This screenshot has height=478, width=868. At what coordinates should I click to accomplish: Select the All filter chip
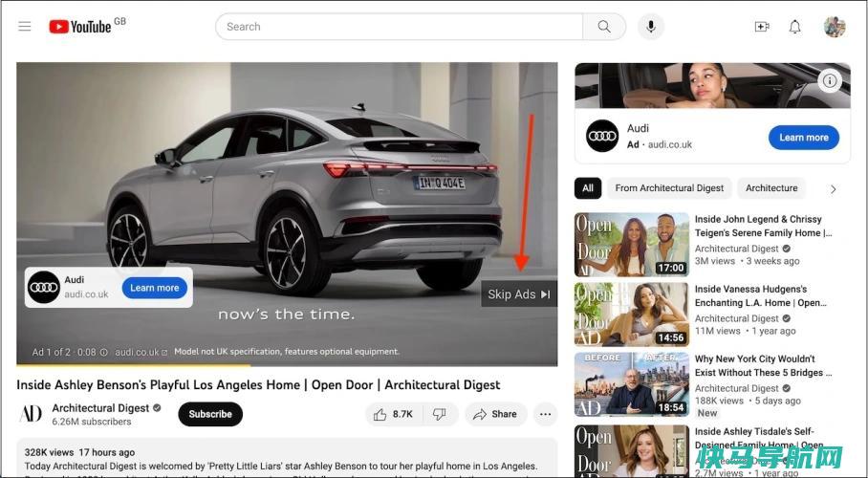588,188
